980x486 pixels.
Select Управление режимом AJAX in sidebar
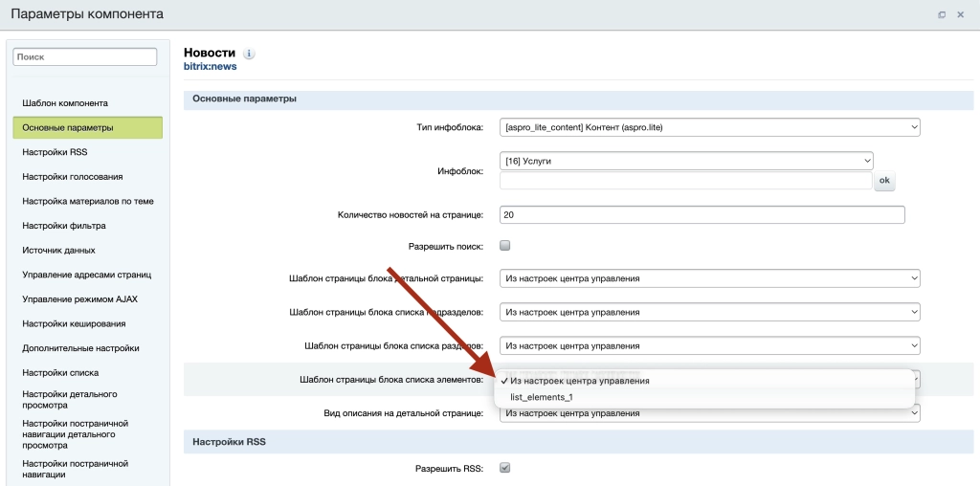tap(79, 299)
